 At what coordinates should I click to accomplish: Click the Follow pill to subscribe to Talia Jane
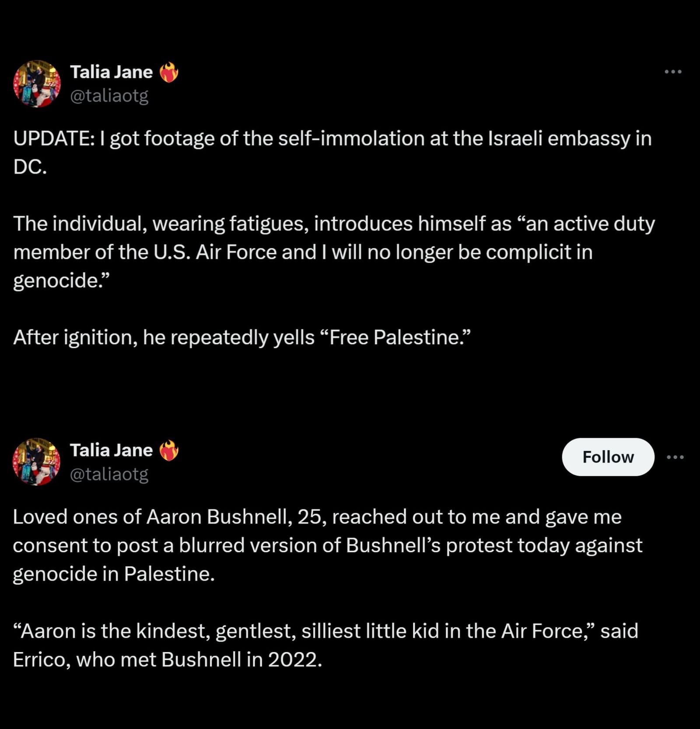[609, 457]
